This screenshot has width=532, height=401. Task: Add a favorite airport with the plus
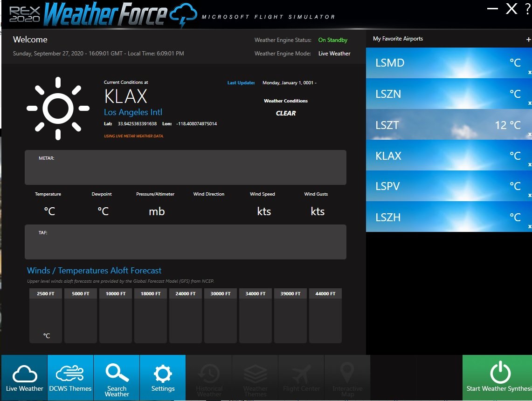(x=528, y=40)
